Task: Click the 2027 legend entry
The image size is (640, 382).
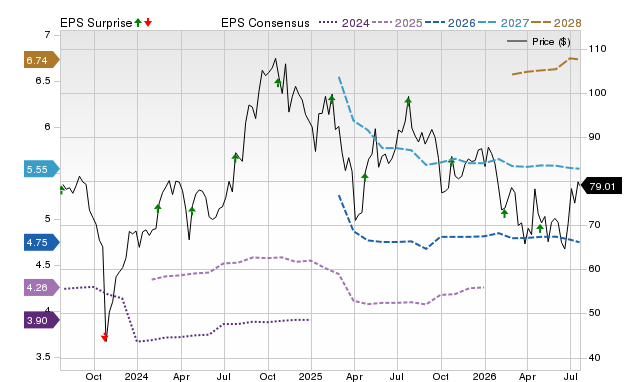Action: [x=503, y=23]
